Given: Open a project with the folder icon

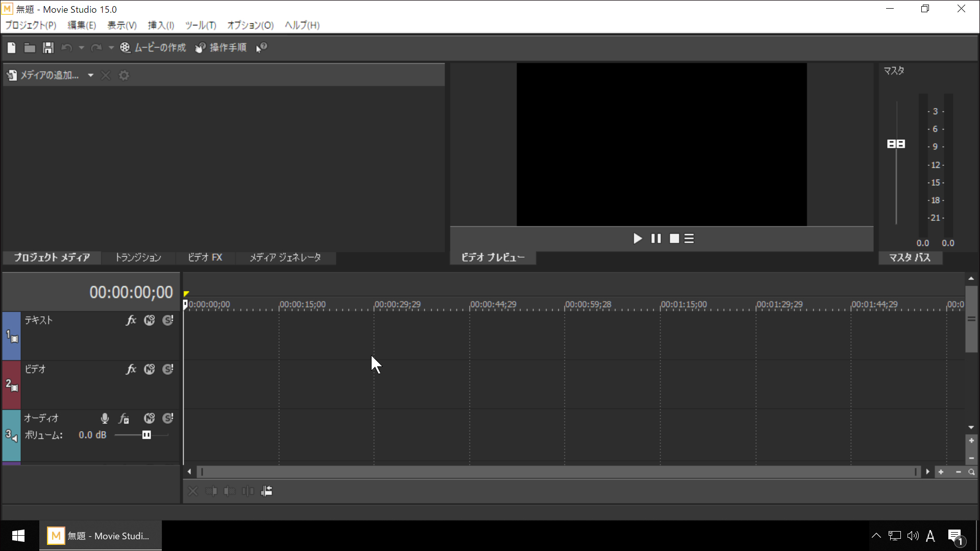Looking at the screenshot, I should (30, 47).
